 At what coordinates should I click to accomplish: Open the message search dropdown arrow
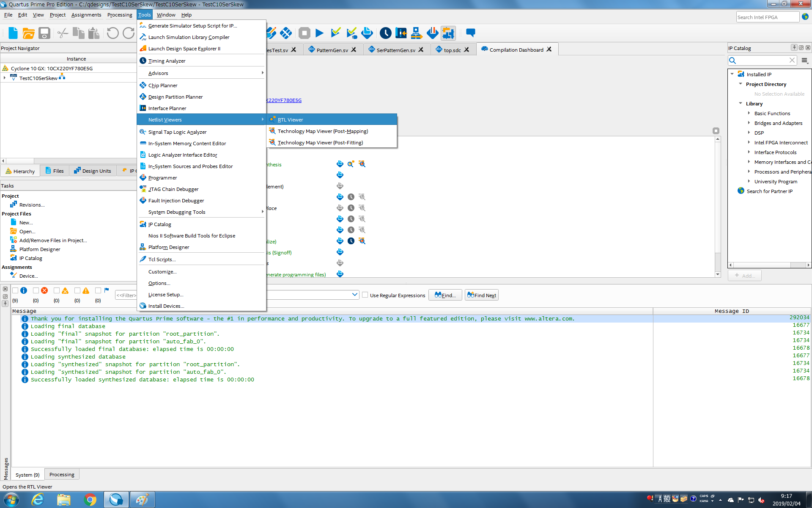354,295
